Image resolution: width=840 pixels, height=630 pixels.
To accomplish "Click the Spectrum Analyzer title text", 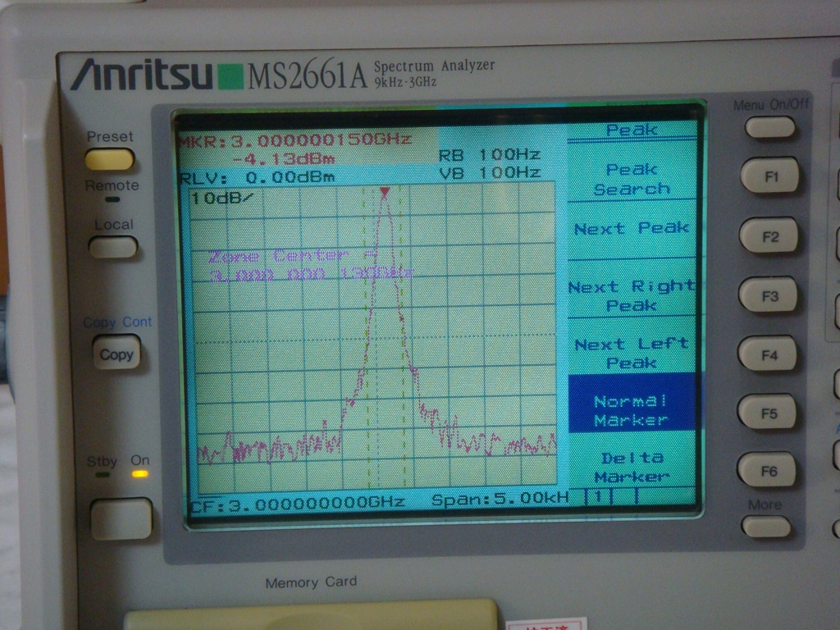I will coord(434,66).
